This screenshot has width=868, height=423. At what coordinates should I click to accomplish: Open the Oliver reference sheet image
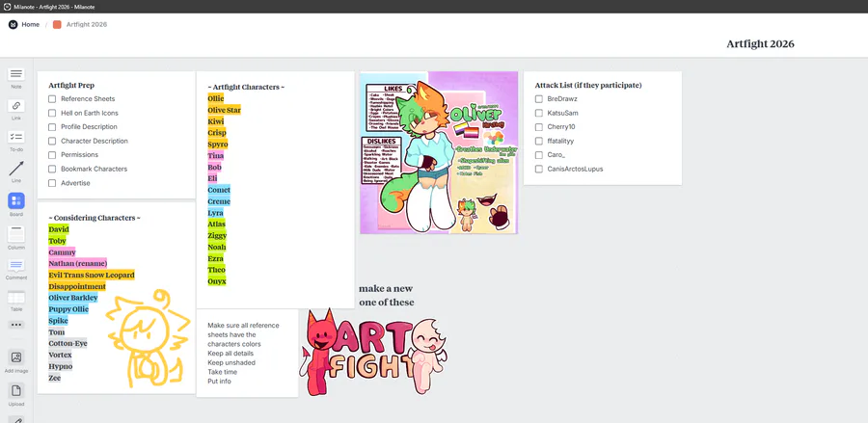pos(439,152)
